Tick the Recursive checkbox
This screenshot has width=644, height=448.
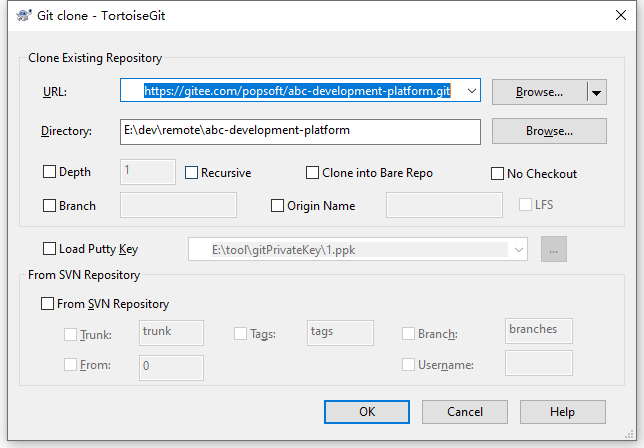191,172
